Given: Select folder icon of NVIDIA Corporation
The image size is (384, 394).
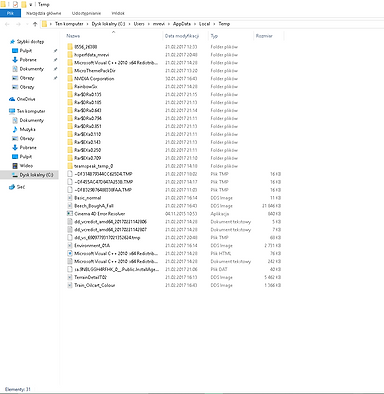Looking at the screenshot, I should 70,79.
